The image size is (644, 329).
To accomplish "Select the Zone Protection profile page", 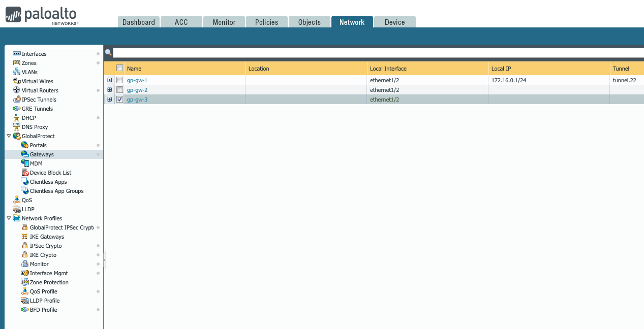I will pos(49,282).
